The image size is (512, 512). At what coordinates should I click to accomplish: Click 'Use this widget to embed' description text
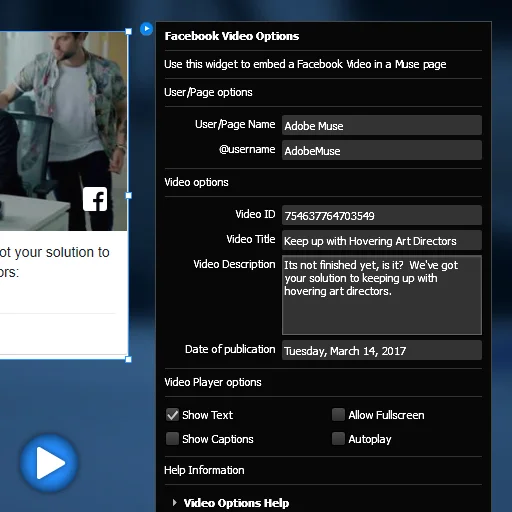click(x=305, y=64)
